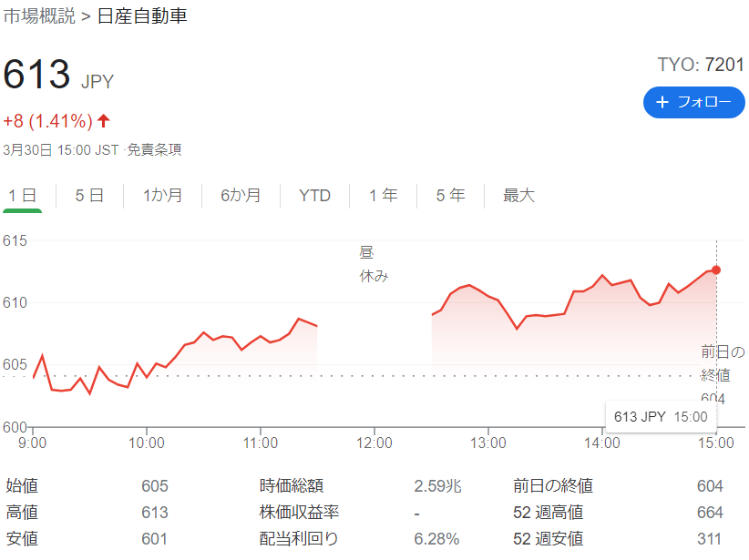The height and width of the screenshot is (560, 749).
Task: Click the 昼休み lunch break label on chart
Action: click(x=374, y=264)
